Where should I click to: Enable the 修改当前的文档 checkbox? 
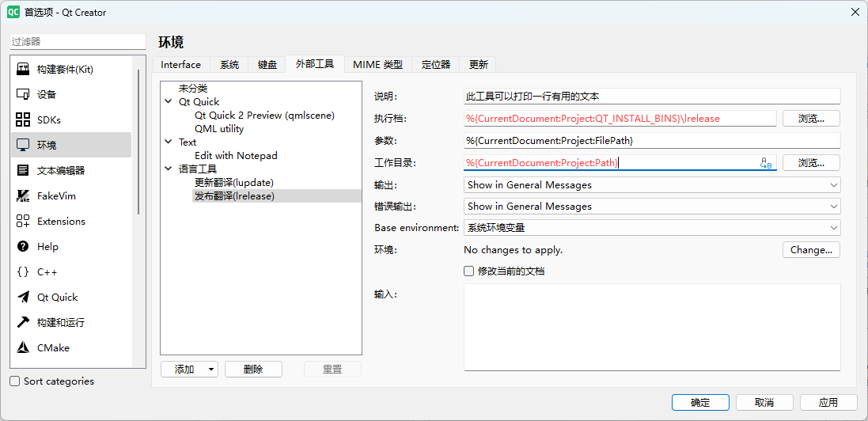[x=469, y=271]
